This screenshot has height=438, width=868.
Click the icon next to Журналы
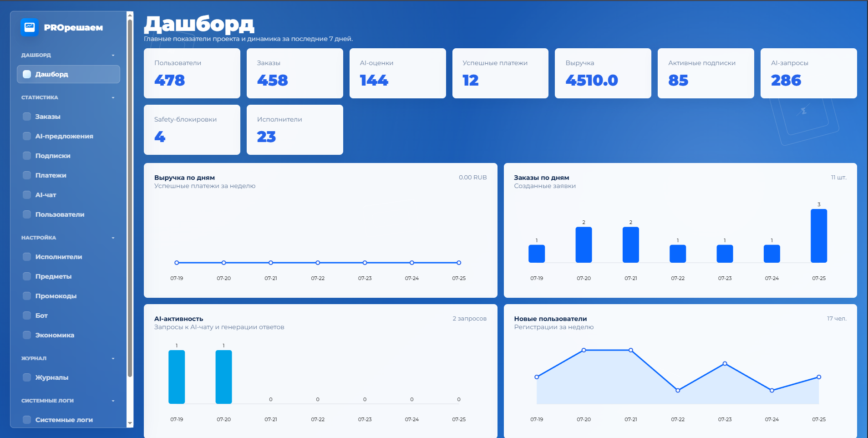pos(27,377)
